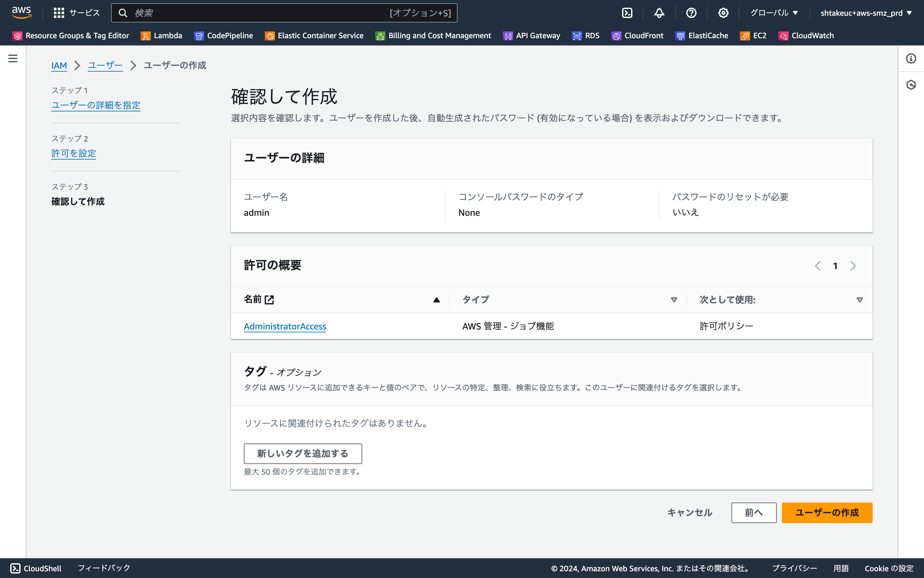
Task: Select page 1 in permissions pagination
Action: tap(835, 266)
